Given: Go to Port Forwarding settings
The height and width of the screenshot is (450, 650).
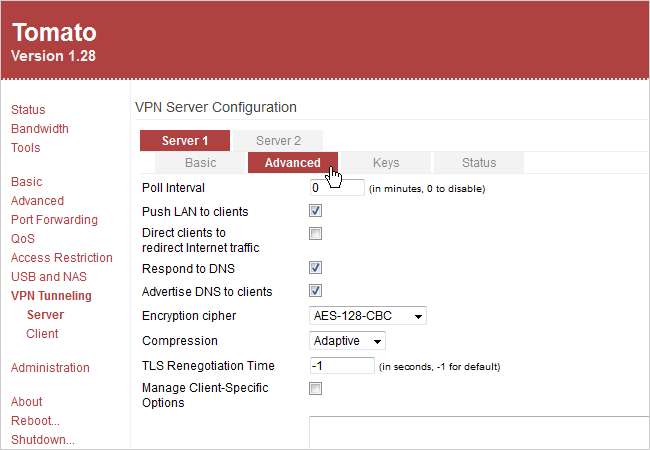Looking at the screenshot, I should click(54, 220).
